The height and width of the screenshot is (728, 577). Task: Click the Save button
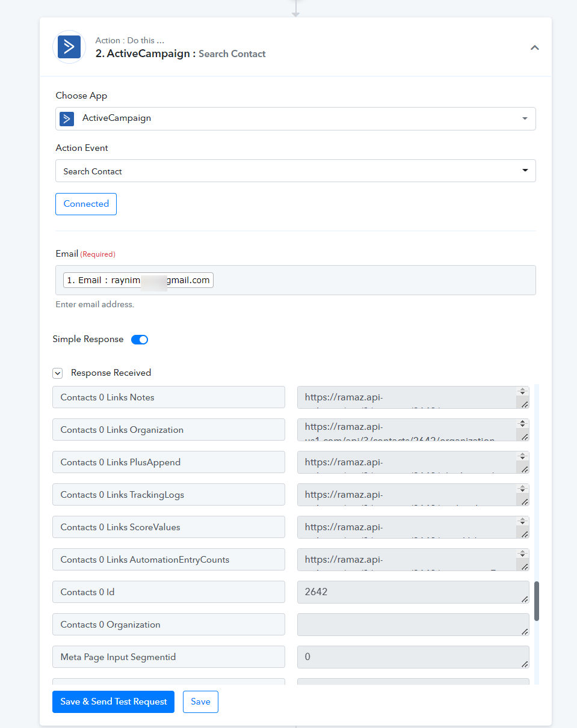pos(200,702)
